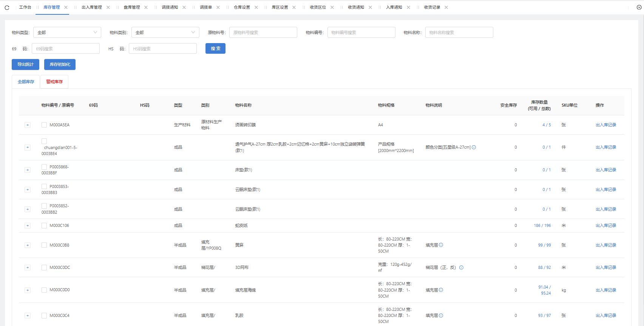Image resolution: width=644 pixels, height=326 pixels.
Task: Focus the HS码 search field
Action: [x=163, y=48]
